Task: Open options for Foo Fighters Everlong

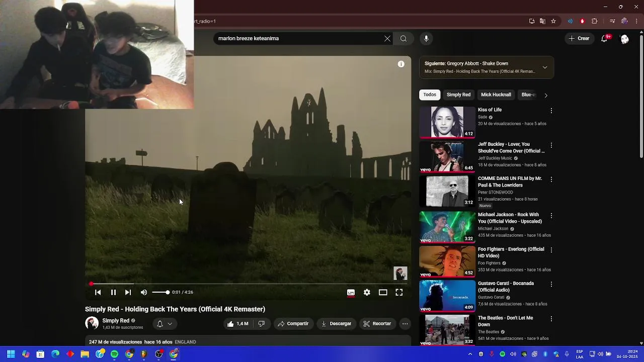Action: pos(551,250)
